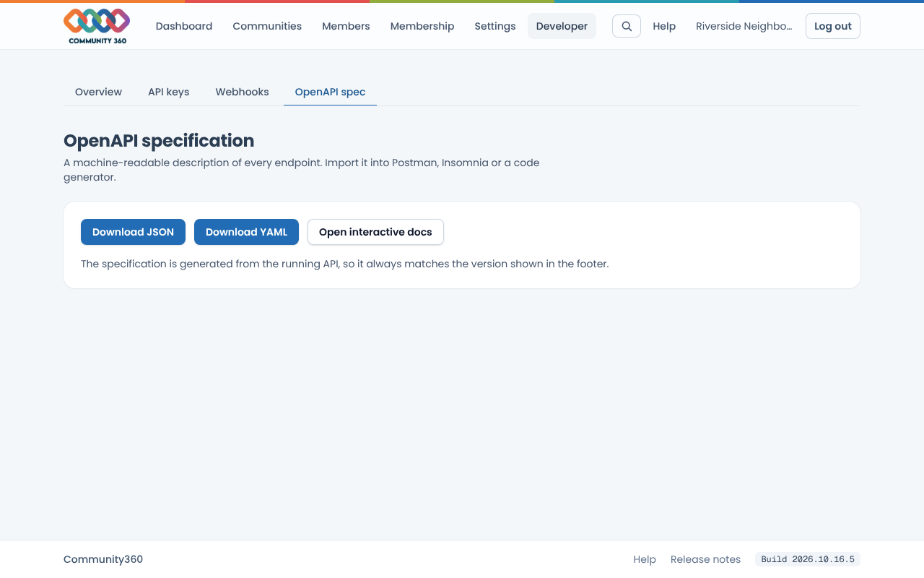924x578 pixels.
Task: Open the Membership section
Action: point(422,26)
